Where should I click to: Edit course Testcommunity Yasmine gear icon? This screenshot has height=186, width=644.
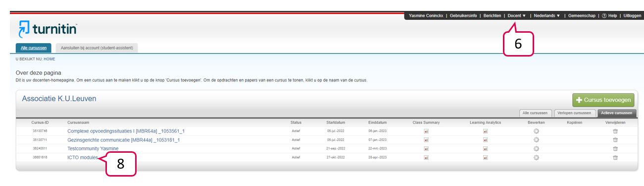point(536,148)
